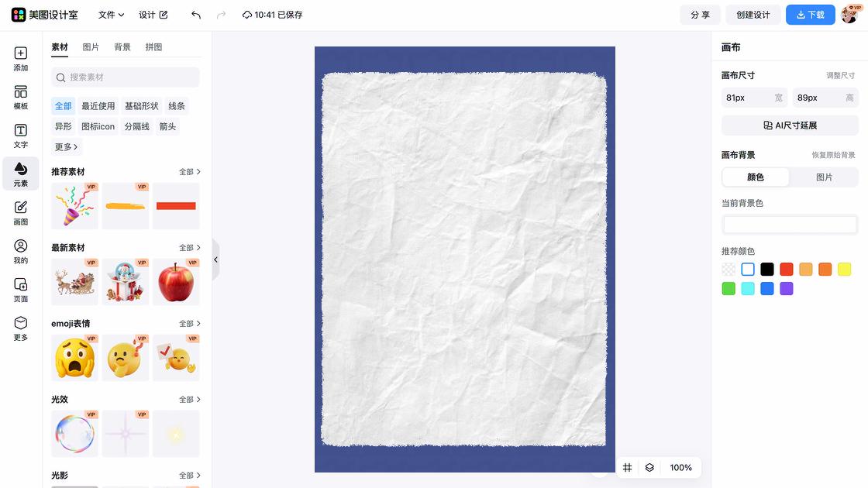Select the 全部 filter tag
Image resolution: width=868 pixels, height=488 pixels.
point(63,105)
